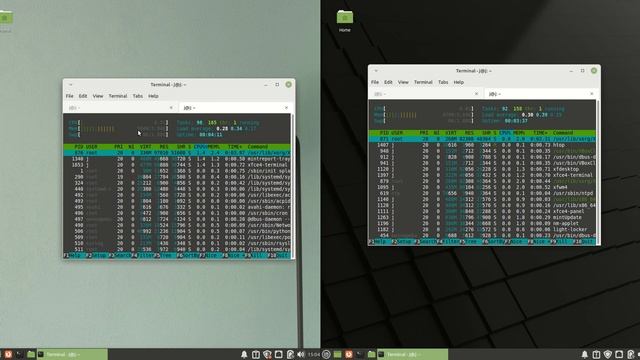This screenshot has height=360, width=640.
Task: Close second tab in light-desktop Terminal
Action: point(286,108)
